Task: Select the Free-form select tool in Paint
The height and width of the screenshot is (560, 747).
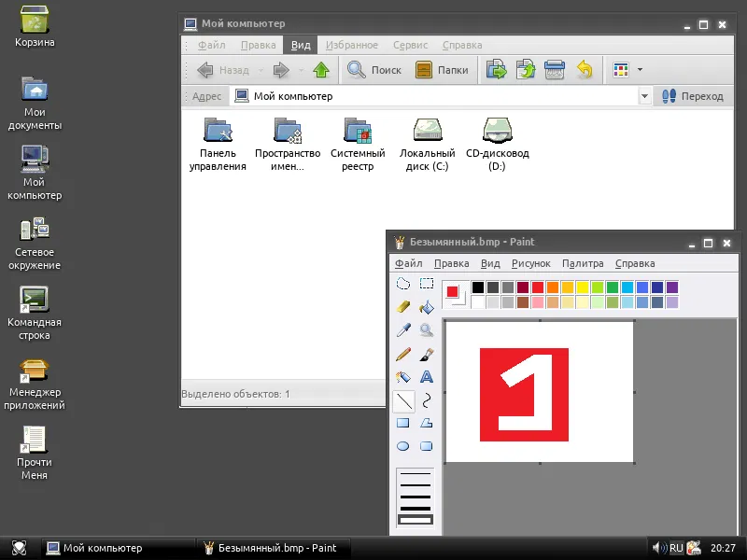Action: (x=403, y=284)
